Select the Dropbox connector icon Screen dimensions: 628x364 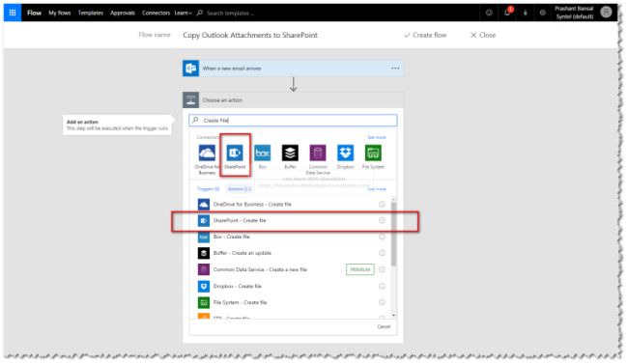(x=345, y=153)
